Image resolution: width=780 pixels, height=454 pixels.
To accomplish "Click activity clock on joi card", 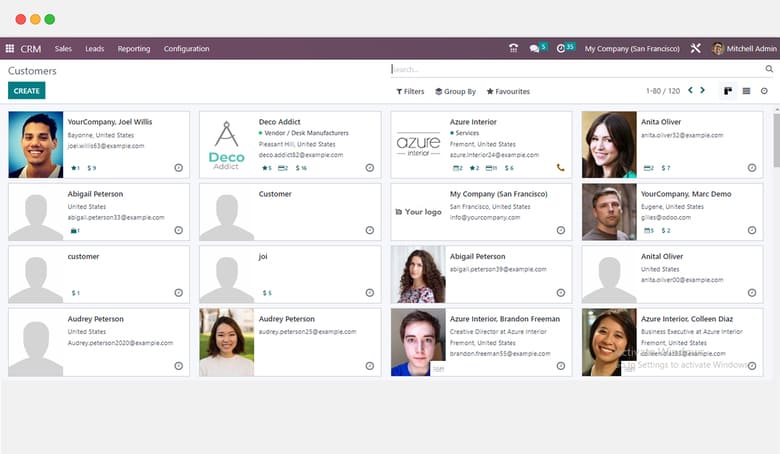I will [x=370, y=293].
